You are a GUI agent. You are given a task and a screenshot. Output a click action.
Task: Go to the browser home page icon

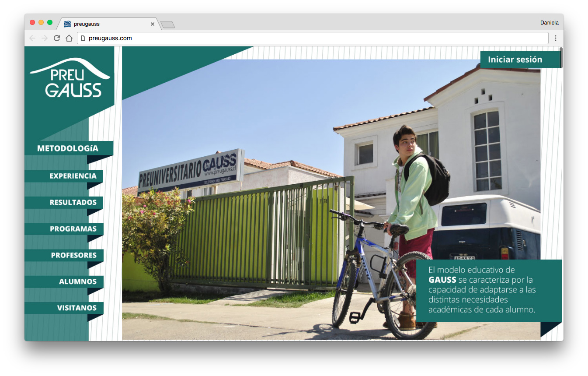(69, 38)
